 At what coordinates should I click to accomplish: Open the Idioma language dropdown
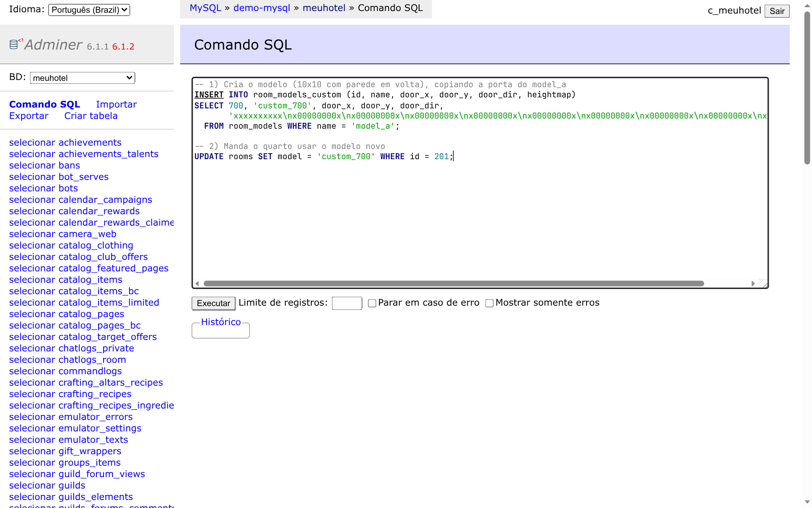[x=89, y=10]
